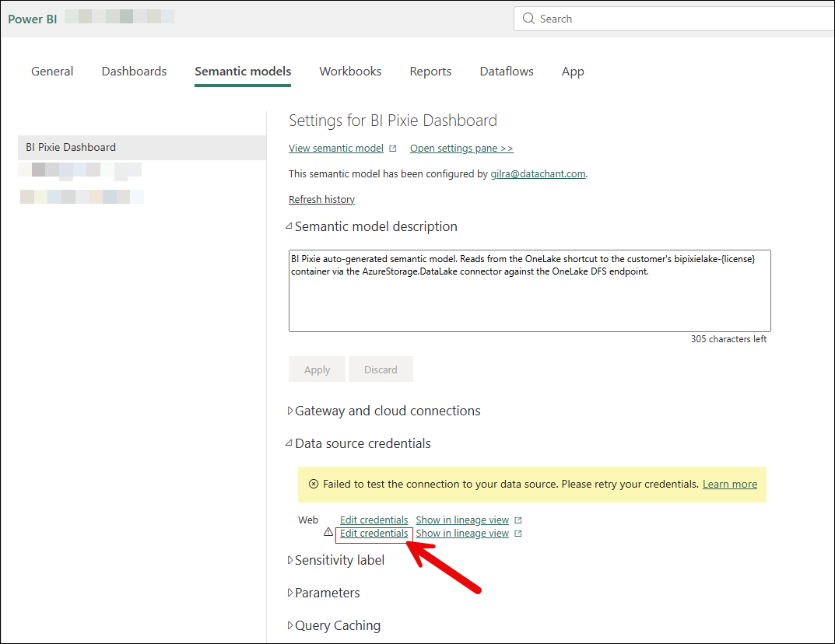835x644 pixels.
Task: Click second Show in lineage view link
Action: coord(462,534)
